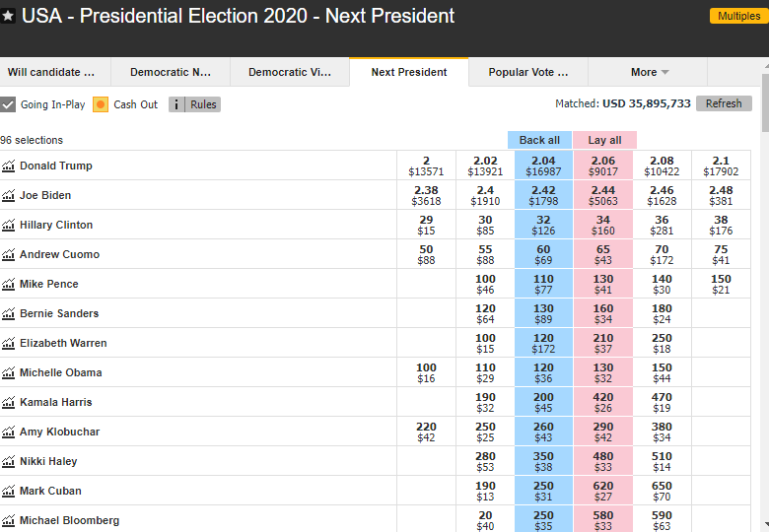Open Elizabeth Warren's price chart icon

(x=9, y=344)
